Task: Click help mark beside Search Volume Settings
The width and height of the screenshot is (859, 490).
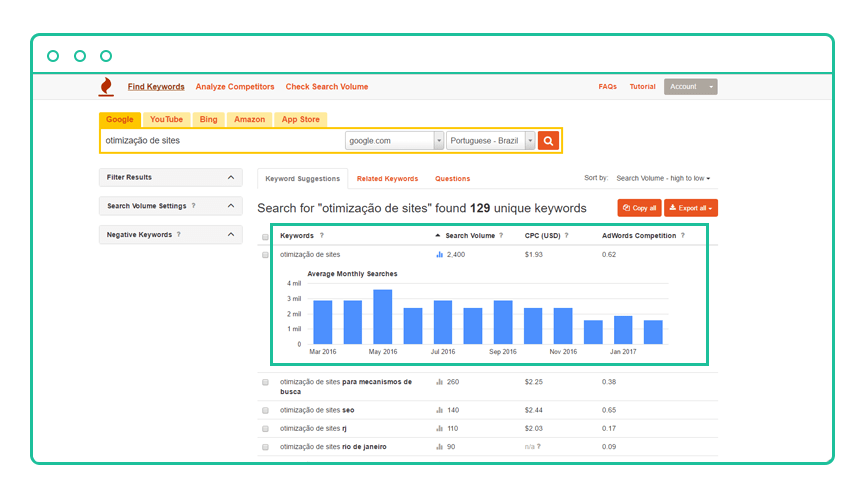Action: 193,206
